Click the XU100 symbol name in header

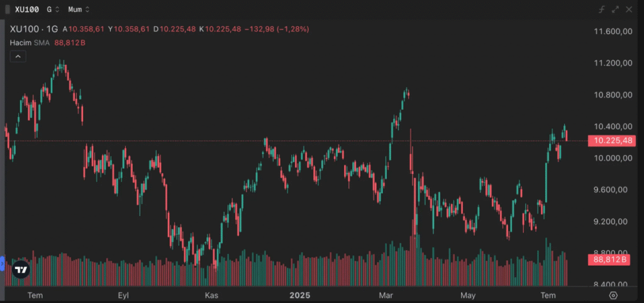click(28, 9)
